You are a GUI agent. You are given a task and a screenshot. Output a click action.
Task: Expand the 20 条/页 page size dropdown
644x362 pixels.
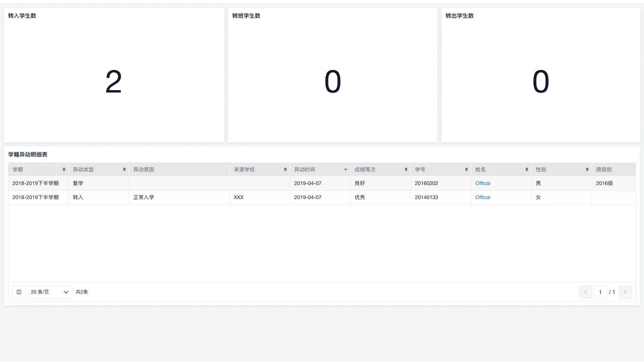coord(50,292)
